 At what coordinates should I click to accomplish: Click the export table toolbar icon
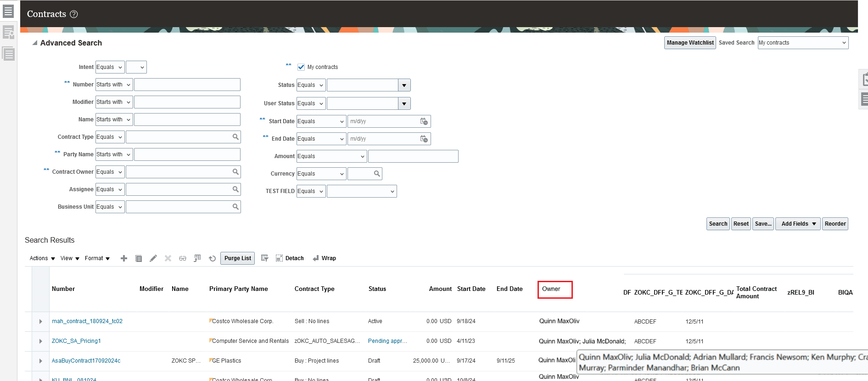pyautogui.click(x=197, y=258)
